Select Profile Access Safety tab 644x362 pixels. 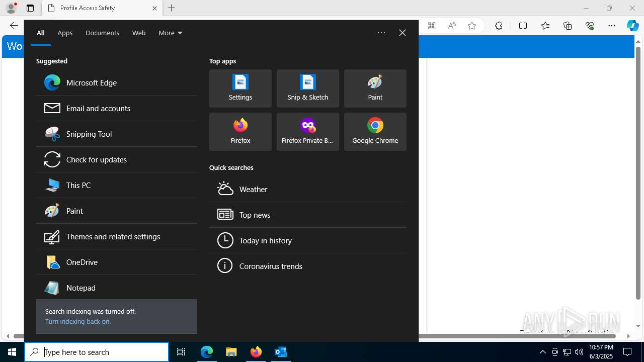[102, 8]
